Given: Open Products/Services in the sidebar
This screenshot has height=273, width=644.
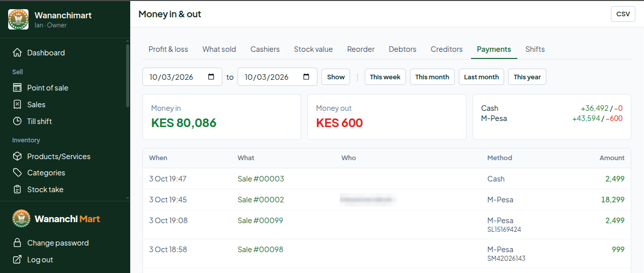Looking at the screenshot, I should 58,157.
